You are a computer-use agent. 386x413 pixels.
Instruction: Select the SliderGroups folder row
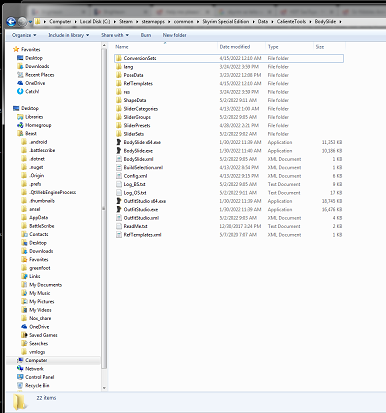pyautogui.click(x=229, y=117)
